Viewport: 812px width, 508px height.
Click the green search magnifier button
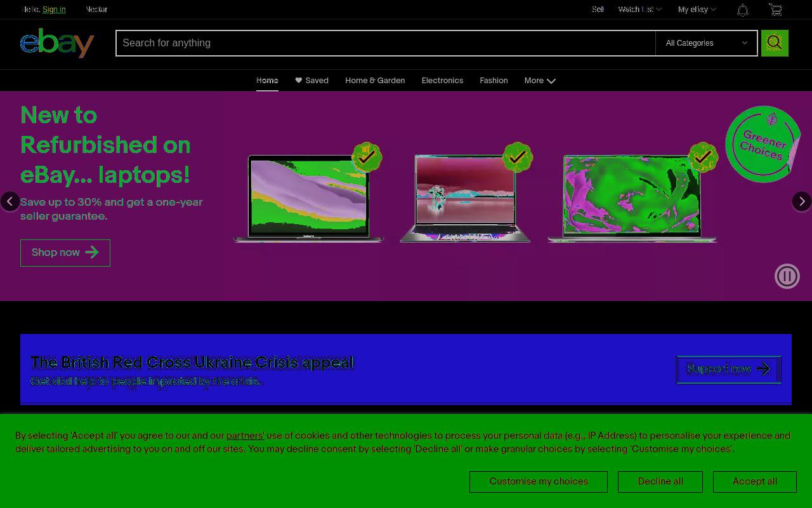click(775, 43)
